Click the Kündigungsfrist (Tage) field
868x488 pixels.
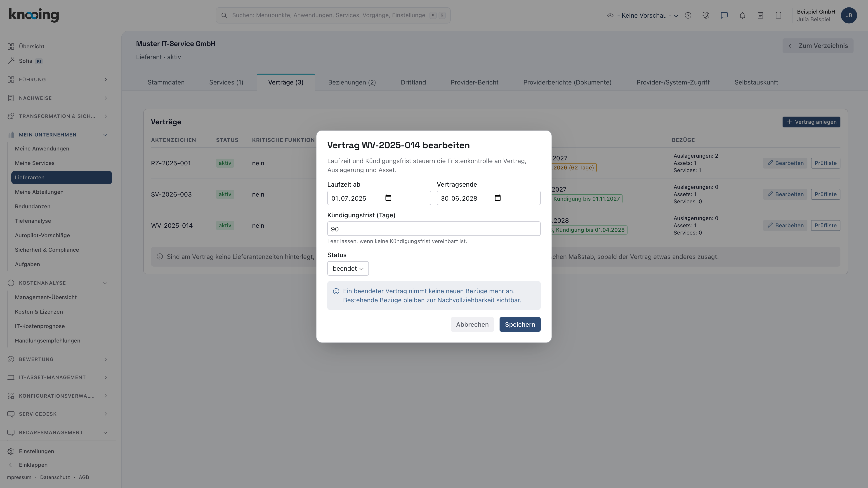click(434, 229)
